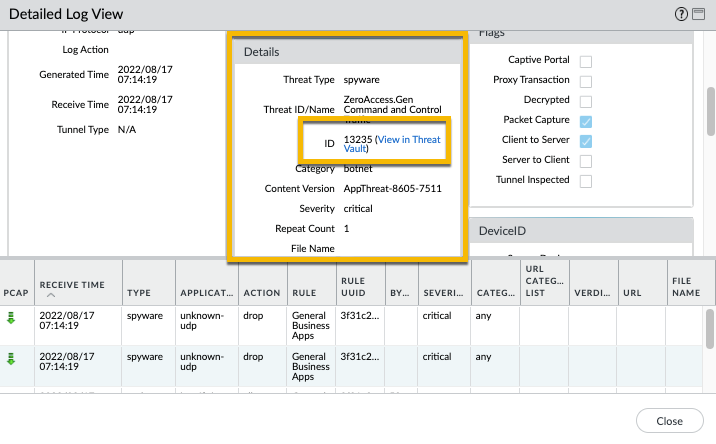This screenshot has height=444, width=716.
Task: Click the log table vertical scrollbar
Action: [x=709, y=330]
